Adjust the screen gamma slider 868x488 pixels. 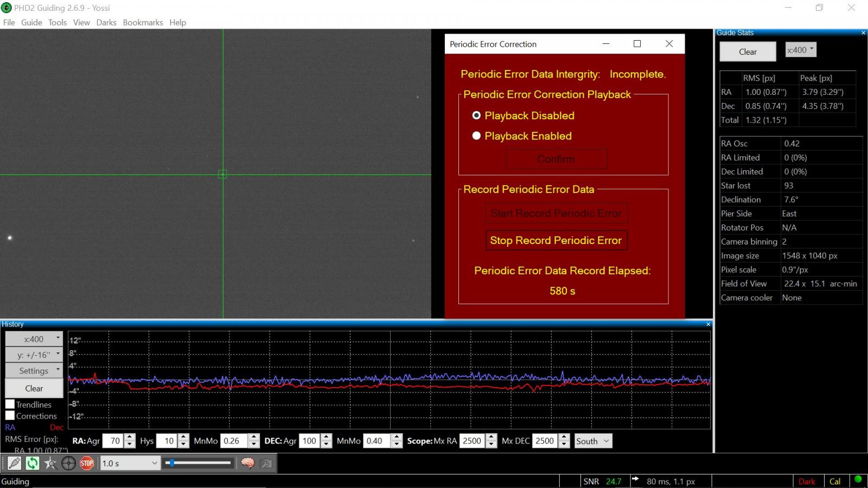click(x=199, y=463)
